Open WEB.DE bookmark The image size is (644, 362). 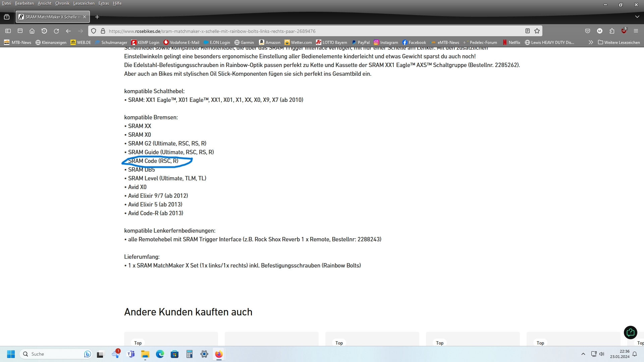click(81, 42)
